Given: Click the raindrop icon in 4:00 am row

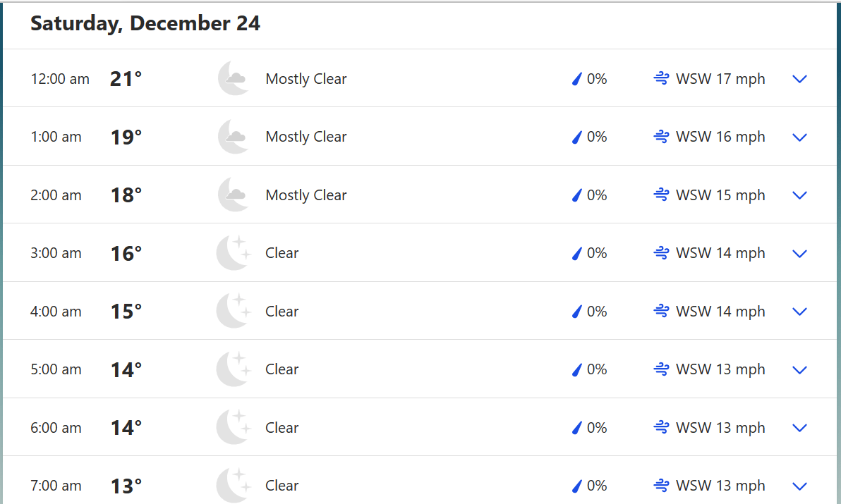Looking at the screenshot, I should [x=576, y=312].
